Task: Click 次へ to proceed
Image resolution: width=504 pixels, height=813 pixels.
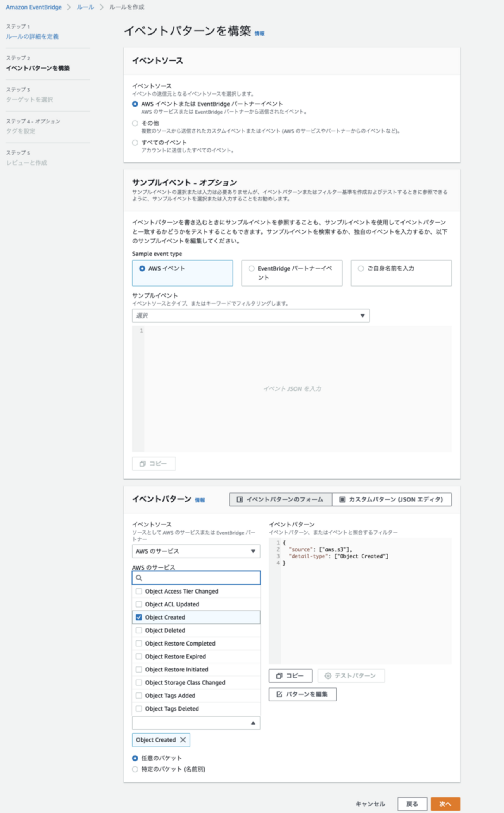Action: coord(445,804)
